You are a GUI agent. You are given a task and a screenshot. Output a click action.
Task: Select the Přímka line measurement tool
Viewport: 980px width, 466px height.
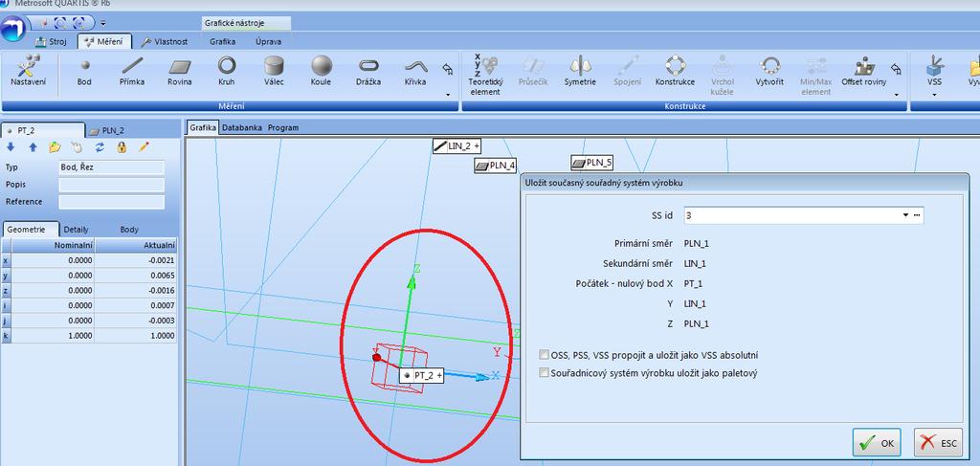tap(132, 70)
